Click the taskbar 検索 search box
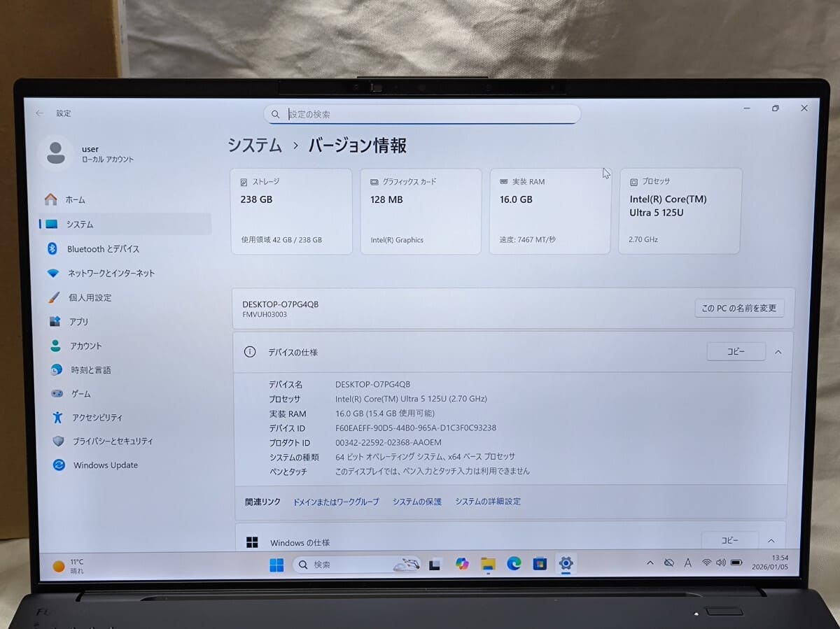 point(358,565)
